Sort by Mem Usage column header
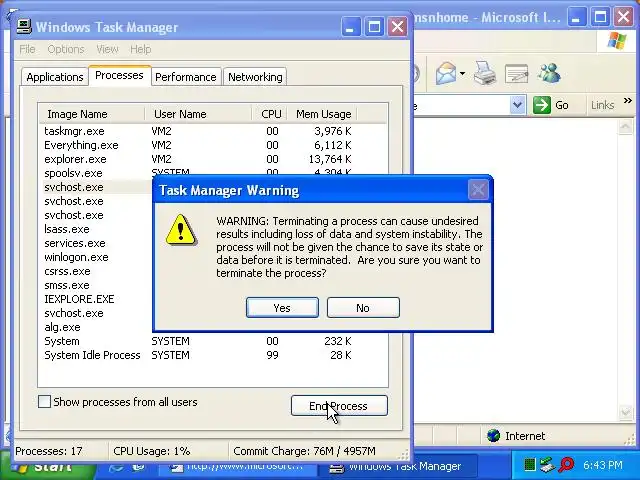The width and height of the screenshot is (640, 480). [x=322, y=114]
